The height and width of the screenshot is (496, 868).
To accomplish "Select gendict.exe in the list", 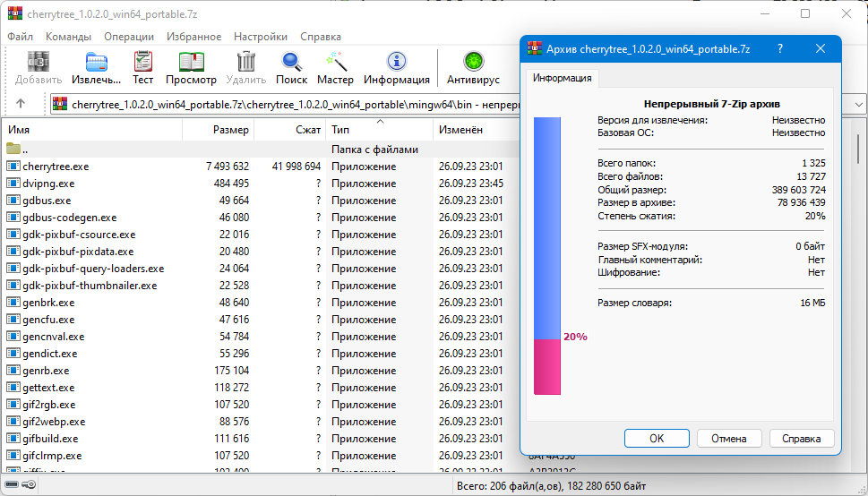I will pyautogui.click(x=50, y=353).
